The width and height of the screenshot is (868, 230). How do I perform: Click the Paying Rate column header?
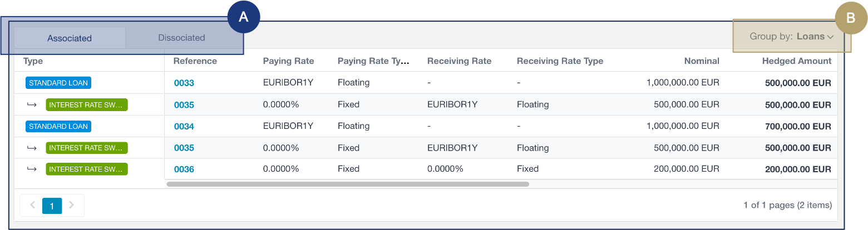tap(289, 61)
